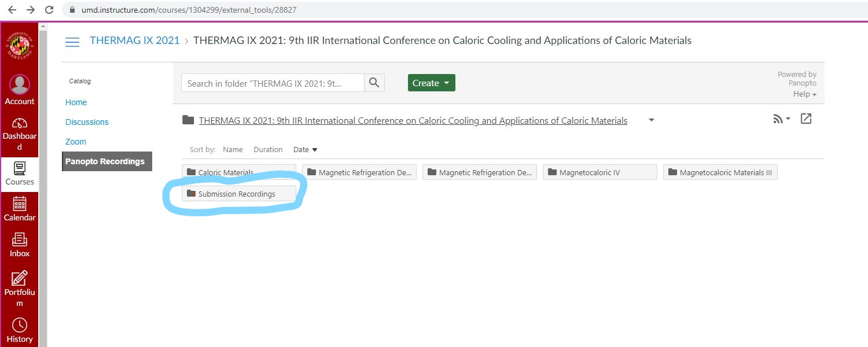Sort recordings by Date
Image resolution: width=868 pixels, height=347 pixels.
click(306, 149)
